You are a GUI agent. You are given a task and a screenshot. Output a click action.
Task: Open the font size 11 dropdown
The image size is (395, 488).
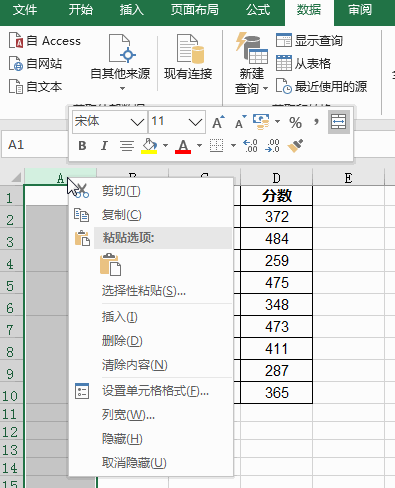[195, 122]
